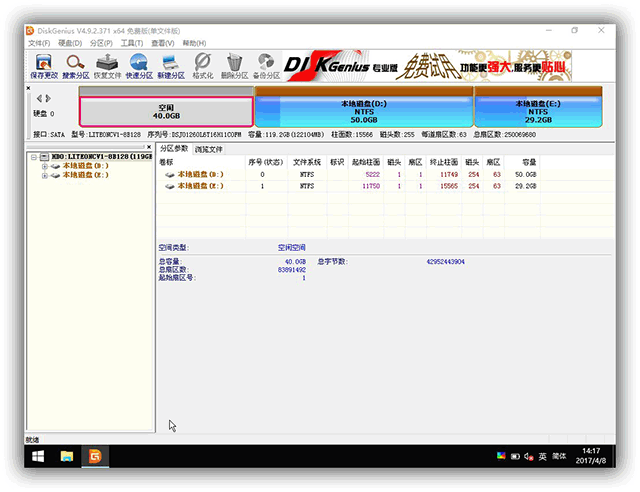
Task: Go to previous disk with left arrow
Action: coord(40,98)
